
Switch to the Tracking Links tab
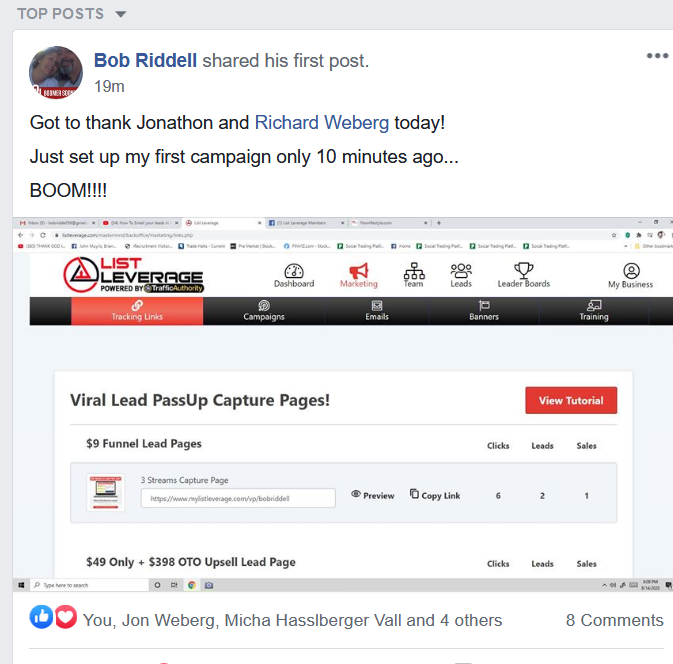click(137, 311)
